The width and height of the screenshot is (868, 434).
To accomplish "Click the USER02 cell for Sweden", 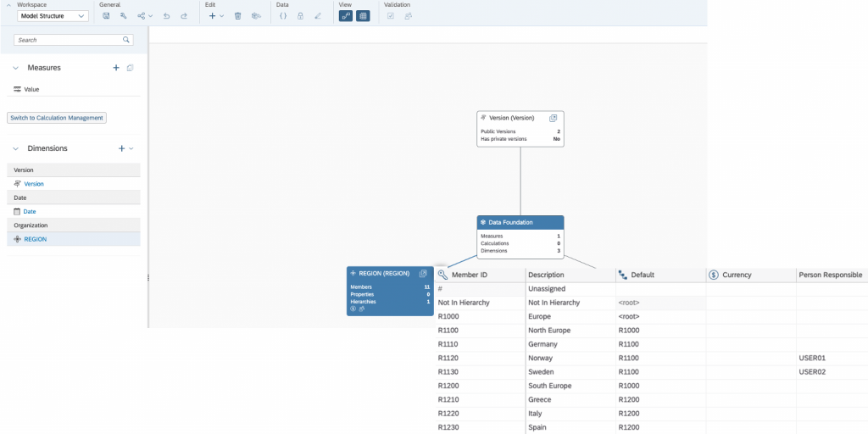I will (832, 372).
